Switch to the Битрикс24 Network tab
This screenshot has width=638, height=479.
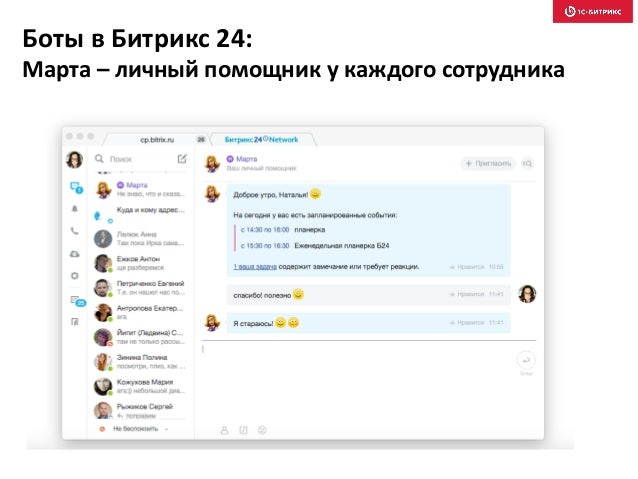(x=261, y=140)
